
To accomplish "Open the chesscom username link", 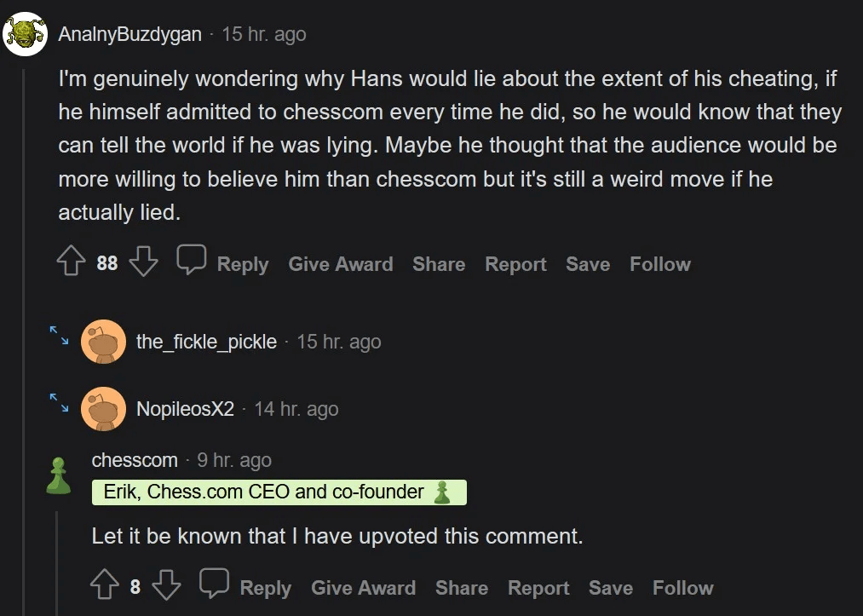I will (135, 460).
